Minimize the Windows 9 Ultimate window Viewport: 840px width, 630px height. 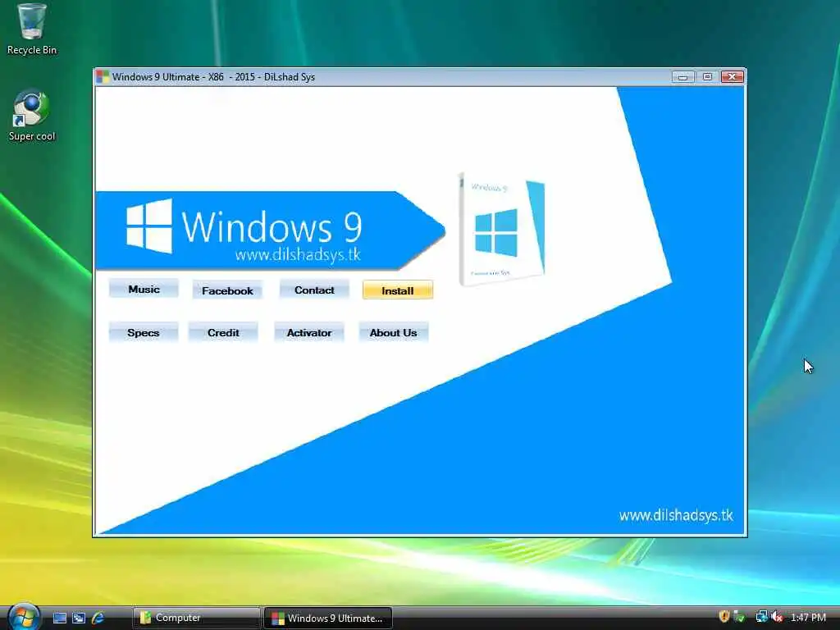click(x=682, y=76)
